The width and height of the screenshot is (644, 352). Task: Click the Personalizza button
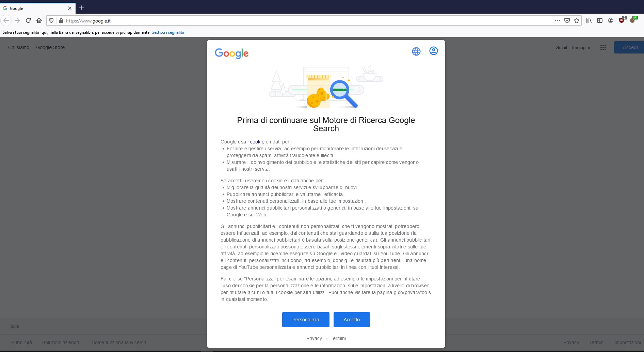(306, 320)
